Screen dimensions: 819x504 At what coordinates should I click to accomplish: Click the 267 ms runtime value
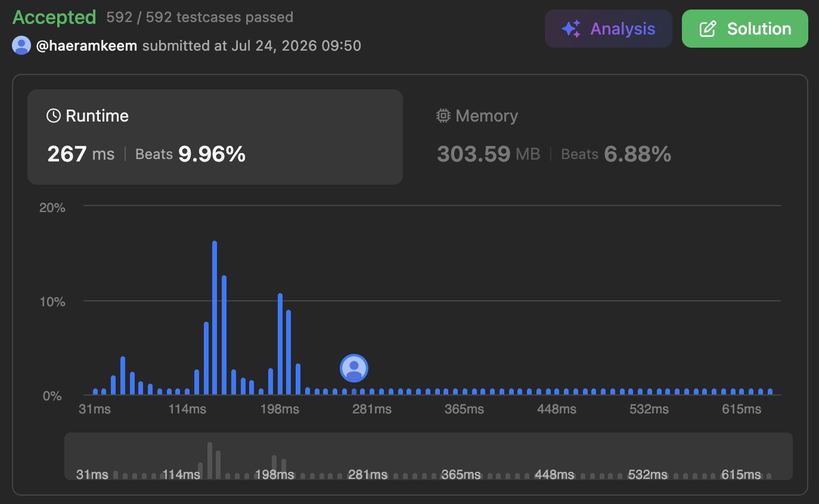80,154
